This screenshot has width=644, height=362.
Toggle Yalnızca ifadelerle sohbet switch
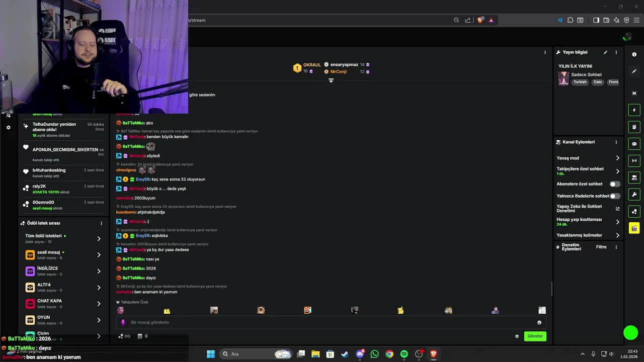(x=615, y=196)
